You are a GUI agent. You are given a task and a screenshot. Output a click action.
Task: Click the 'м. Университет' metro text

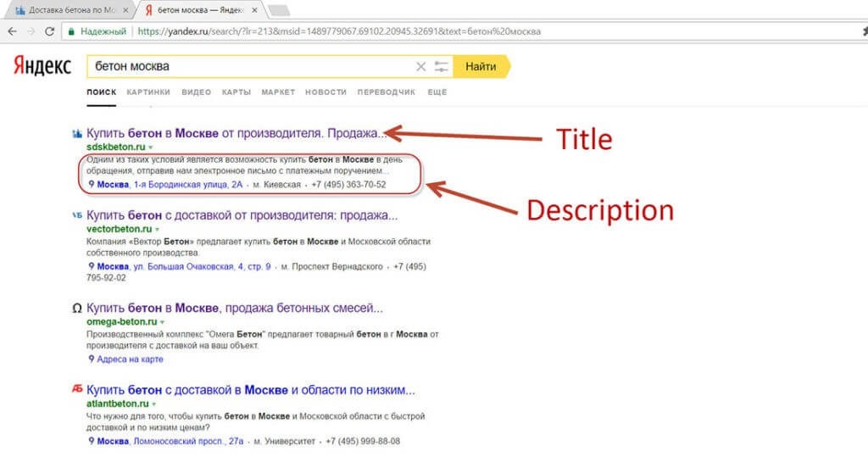point(285,441)
